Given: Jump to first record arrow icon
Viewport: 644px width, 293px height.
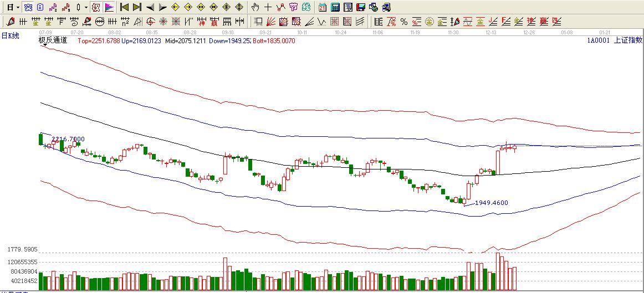Looking at the screenshot, I should pos(124,7).
